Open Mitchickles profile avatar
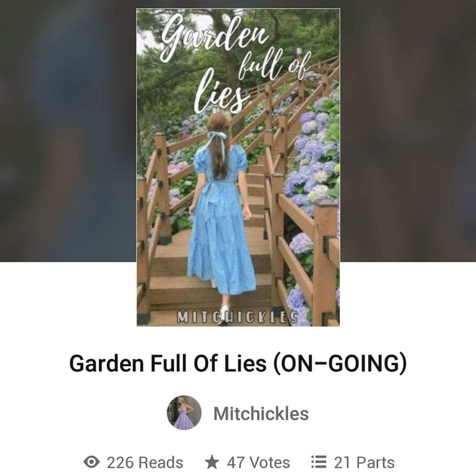The height and width of the screenshot is (476, 476). coord(184,412)
